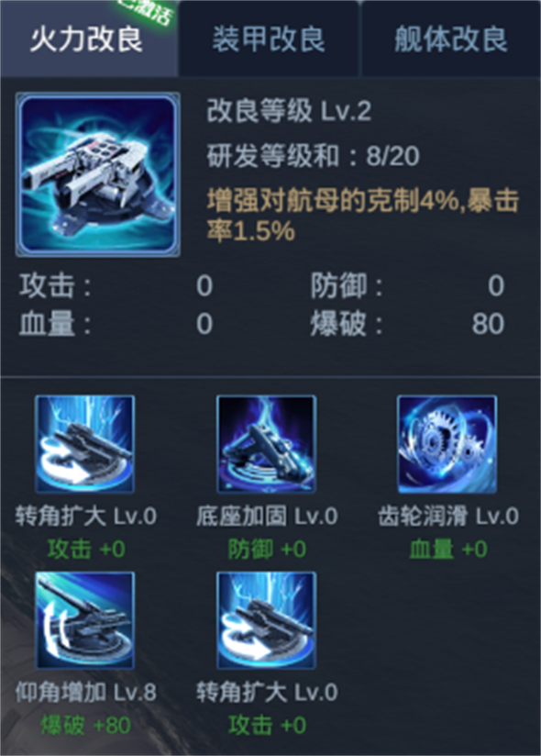Switch to the 火力改良 tab
Screen dimensions: 541x756
(89, 39)
